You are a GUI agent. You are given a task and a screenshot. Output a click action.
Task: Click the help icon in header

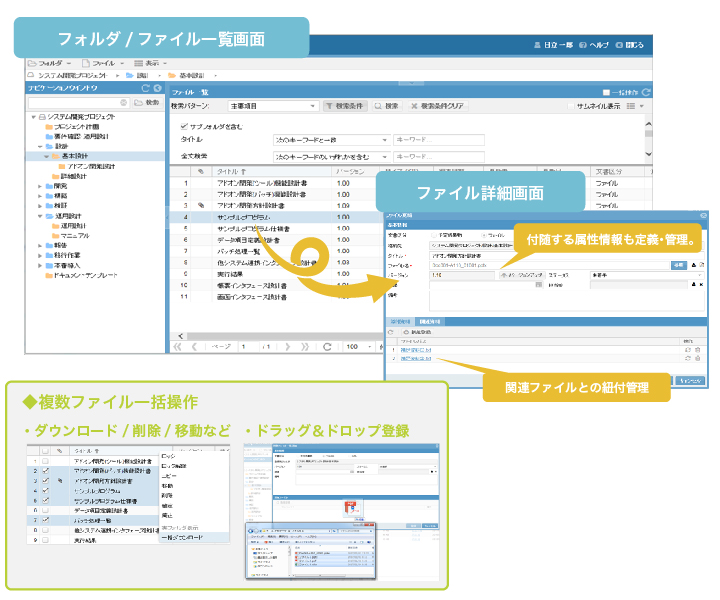coord(582,46)
